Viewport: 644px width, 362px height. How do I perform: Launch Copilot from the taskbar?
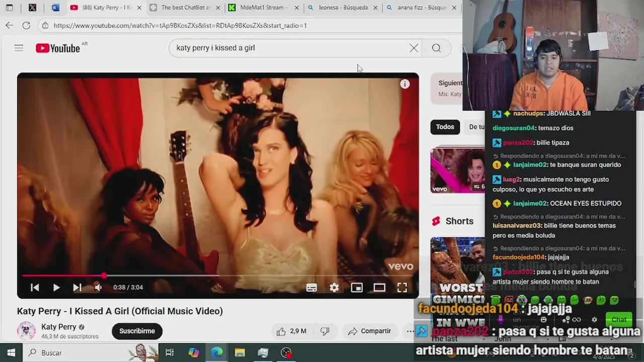pos(194,352)
